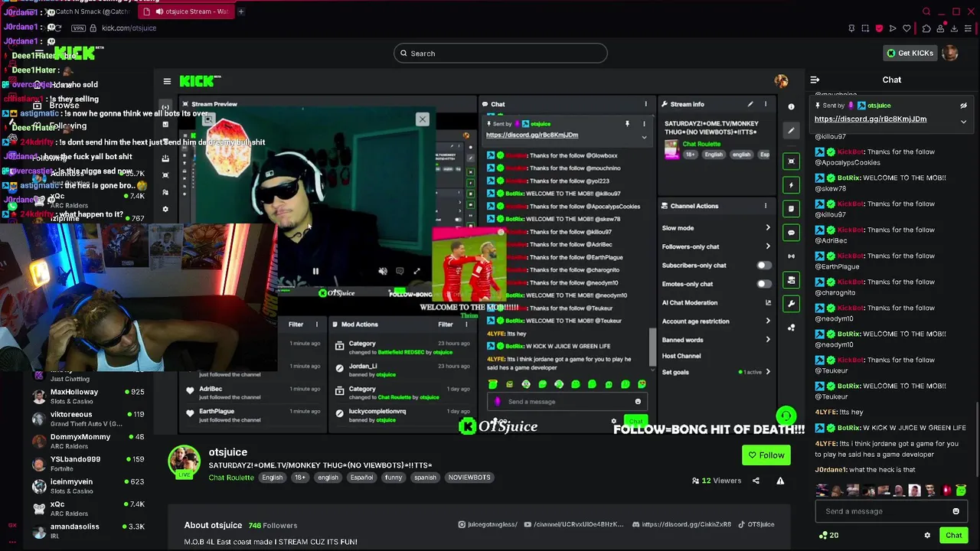Click the broadcast signal icon in side rail
980x551 pixels.
point(792,256)
